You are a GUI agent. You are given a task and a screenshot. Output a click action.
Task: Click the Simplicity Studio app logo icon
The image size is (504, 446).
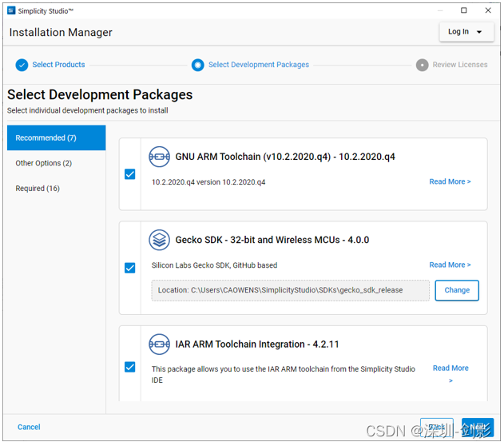point(11,10)
